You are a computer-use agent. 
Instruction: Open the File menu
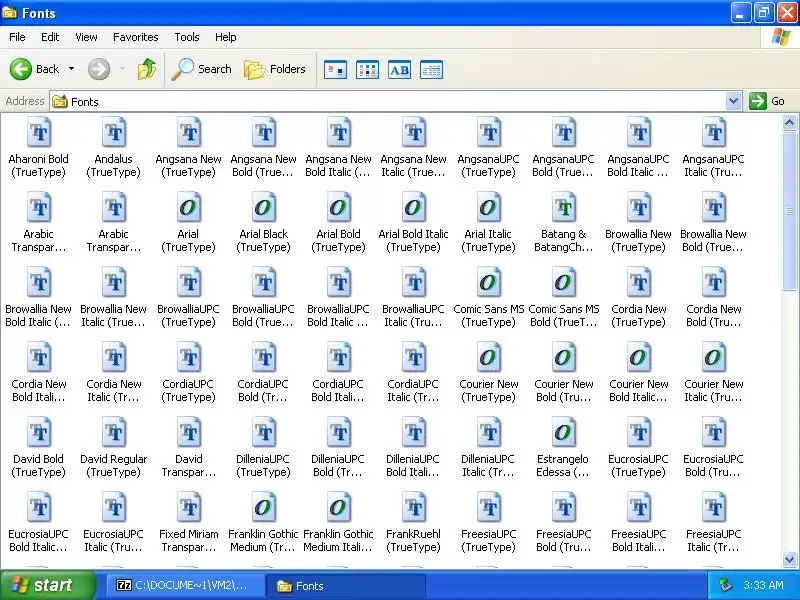[17, 37]
